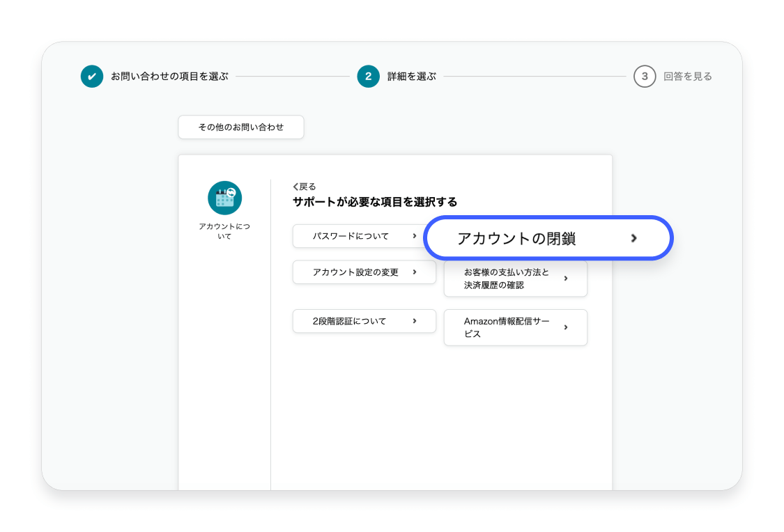Select the パスワードについて option

[x=351, y=236]
